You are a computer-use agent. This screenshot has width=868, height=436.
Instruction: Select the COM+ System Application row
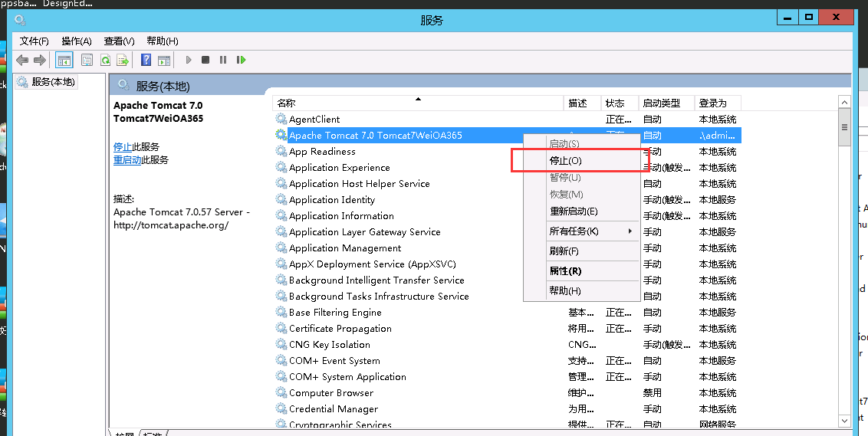[507, 376]
